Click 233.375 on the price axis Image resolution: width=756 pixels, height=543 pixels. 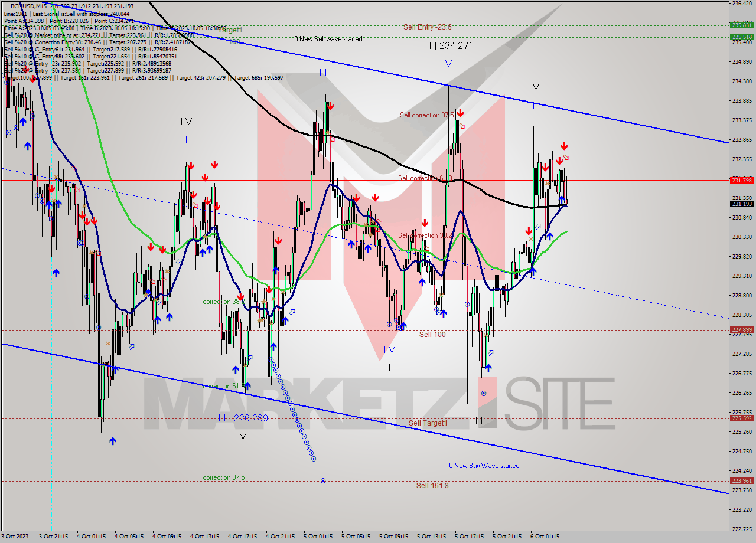pyautogui.click(x=741, y=120)
